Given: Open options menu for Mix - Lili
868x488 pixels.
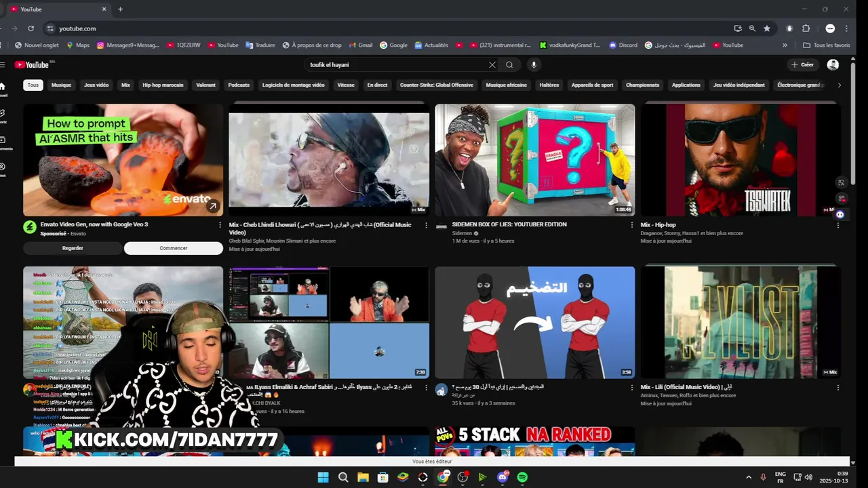Looking at the screenshot, I should (837, 388).
